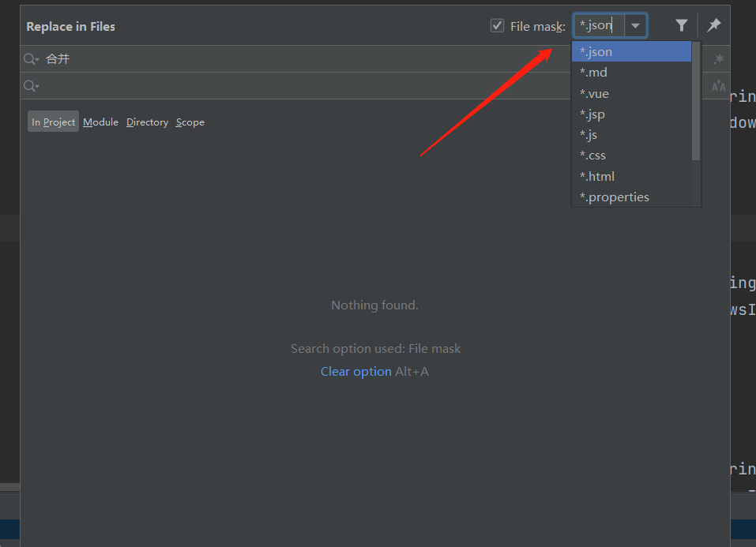This screenshot has height=547, width=756.
Task: Click the File mask text field
Action: pos(600,25)
